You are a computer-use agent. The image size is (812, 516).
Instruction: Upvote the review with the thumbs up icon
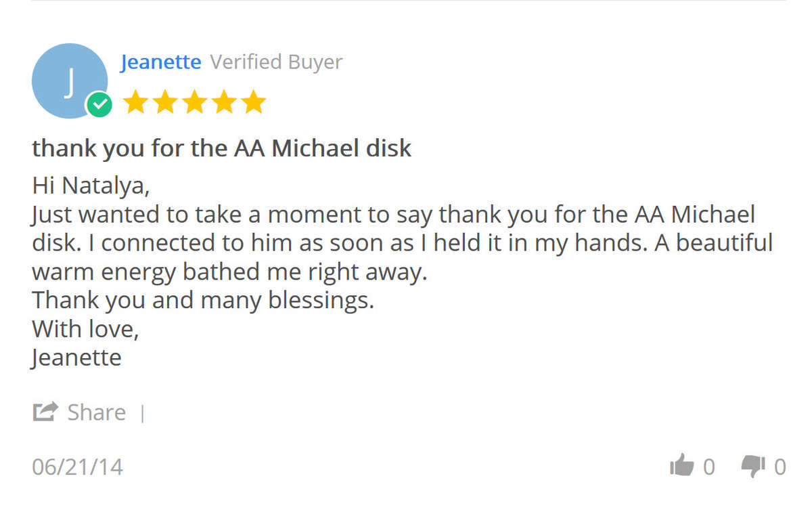point(681,466)
